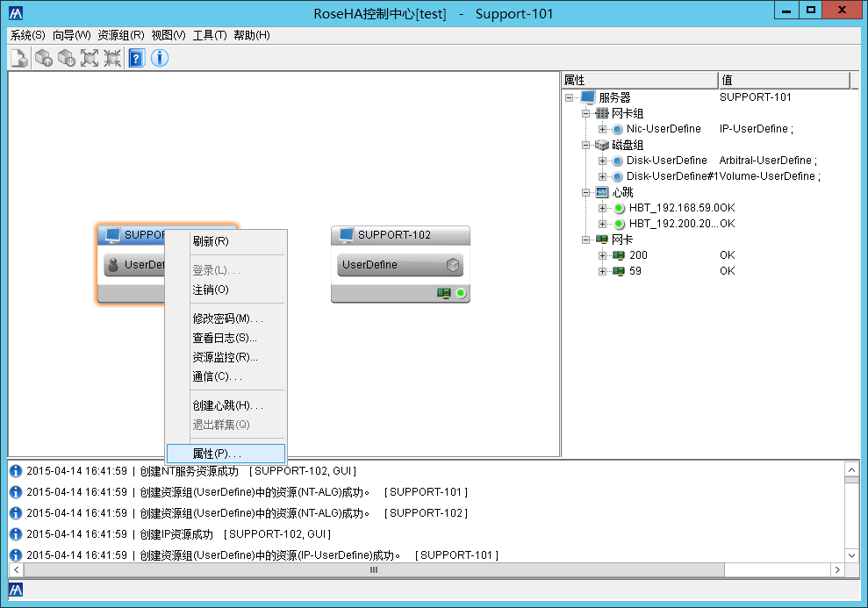This screenshot has width=868, height=608.
Task: Collapse the 网卡组 tree node
Action: point(586,113)
